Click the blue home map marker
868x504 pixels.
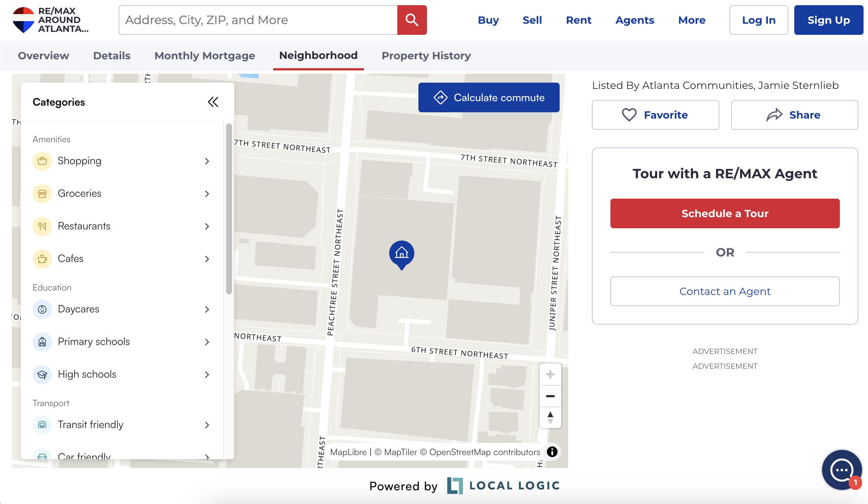(401, 253)
